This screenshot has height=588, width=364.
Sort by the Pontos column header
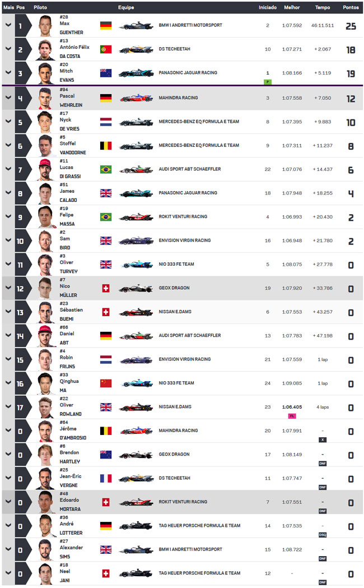pyautogui.click(x=351, y=7)
